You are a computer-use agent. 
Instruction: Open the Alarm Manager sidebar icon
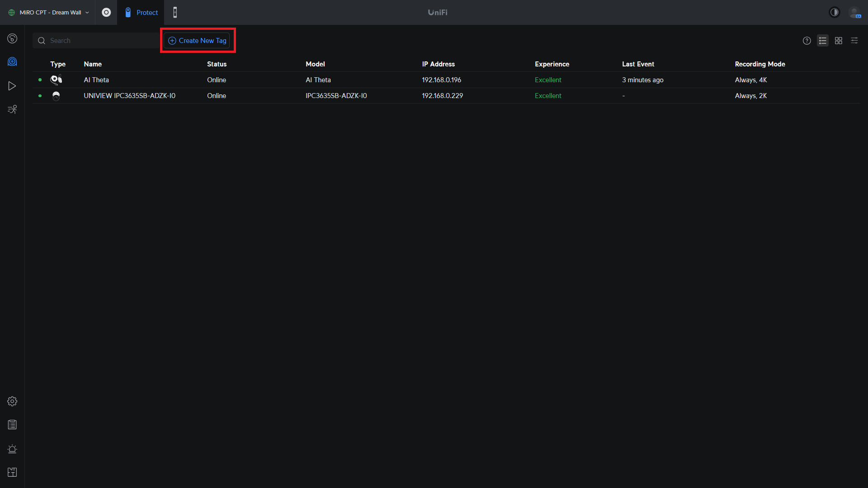pyautogui.click(x=12, y=449)
